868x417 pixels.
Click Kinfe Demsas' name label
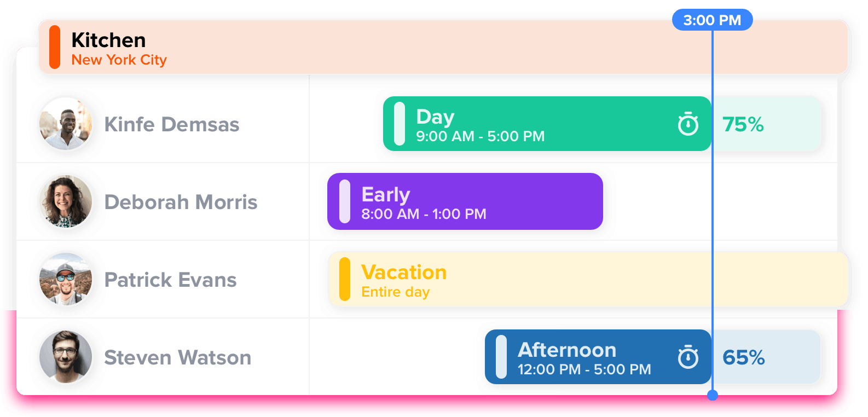pos(172,124)
